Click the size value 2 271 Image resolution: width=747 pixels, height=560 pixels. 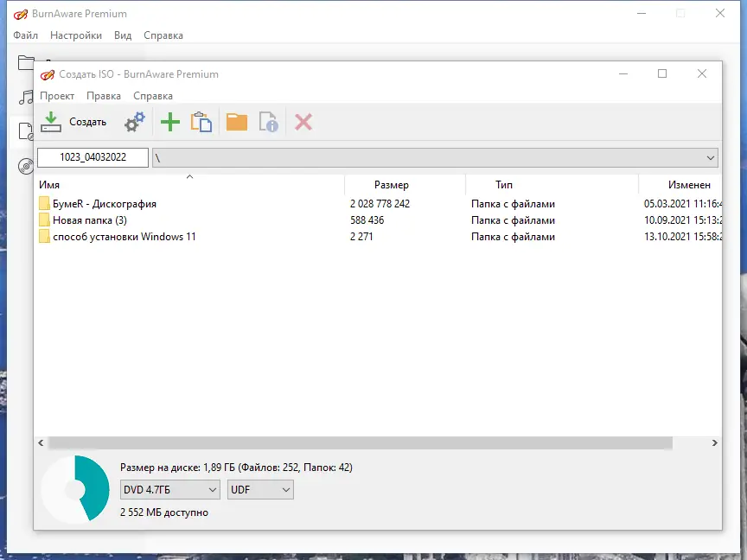coord(361,237)
